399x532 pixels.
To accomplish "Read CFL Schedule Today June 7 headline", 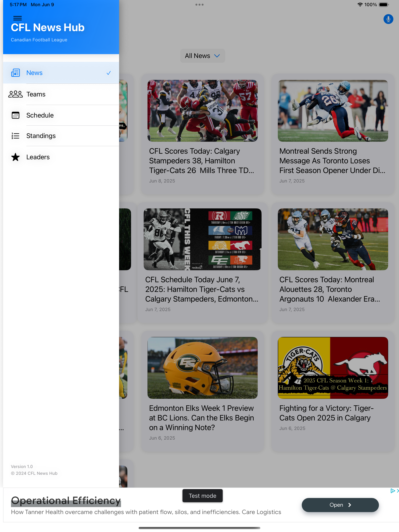I will [202, 289].
